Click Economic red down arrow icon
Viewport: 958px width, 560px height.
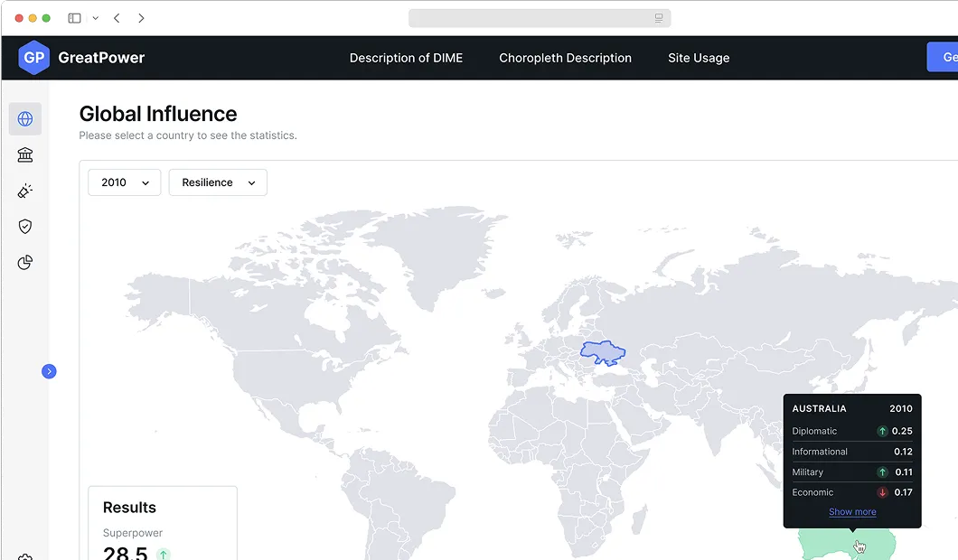(x=882, y=492)
